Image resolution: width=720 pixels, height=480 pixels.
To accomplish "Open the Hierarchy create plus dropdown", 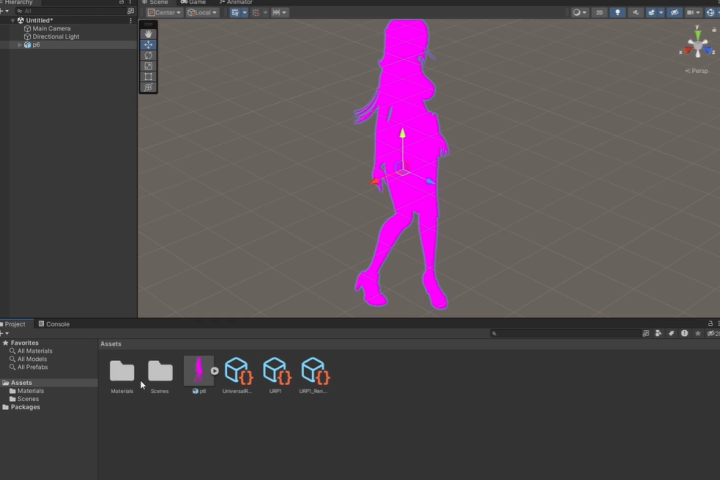I will [5, 11].
